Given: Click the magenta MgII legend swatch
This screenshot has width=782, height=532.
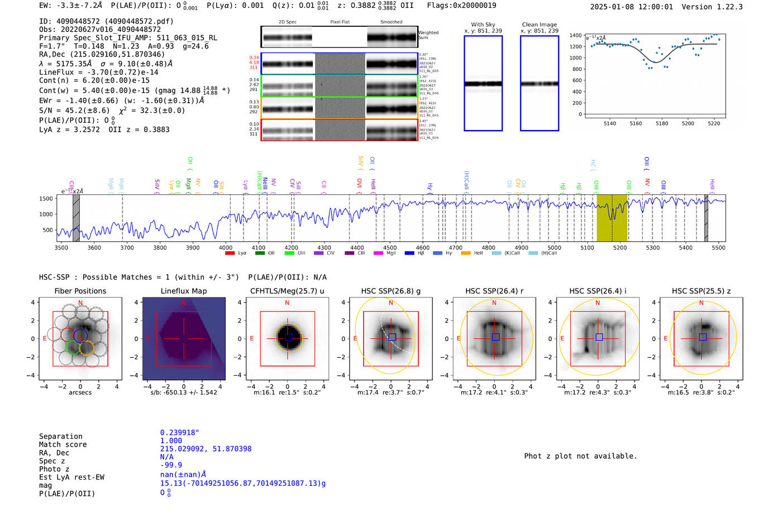Looking at the screenshot, I should 379,253.
